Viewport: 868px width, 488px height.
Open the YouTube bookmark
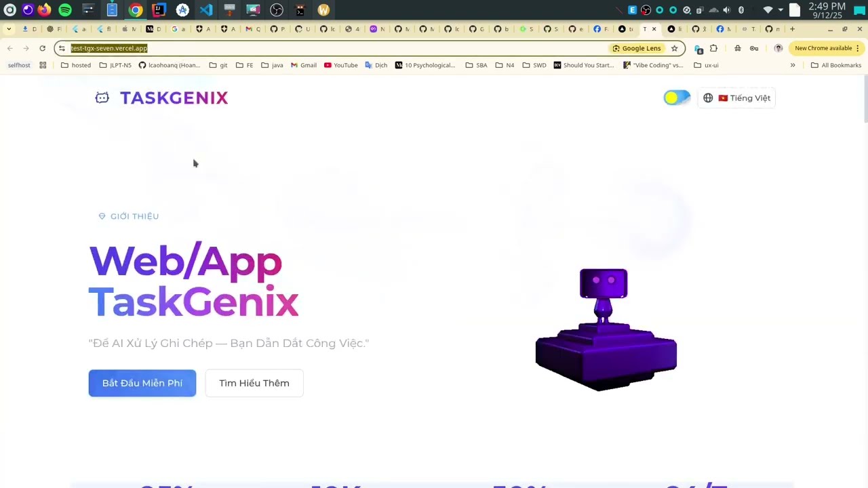341,65
